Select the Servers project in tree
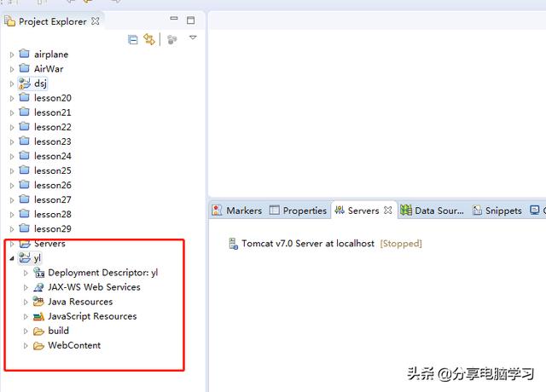The image size is (546, 392). [x=49, y=243]
